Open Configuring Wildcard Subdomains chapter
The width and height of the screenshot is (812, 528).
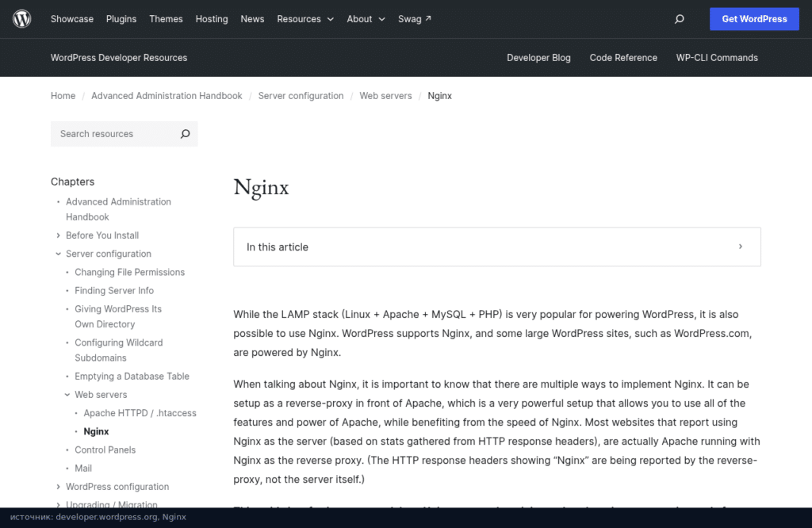[119, 350]
